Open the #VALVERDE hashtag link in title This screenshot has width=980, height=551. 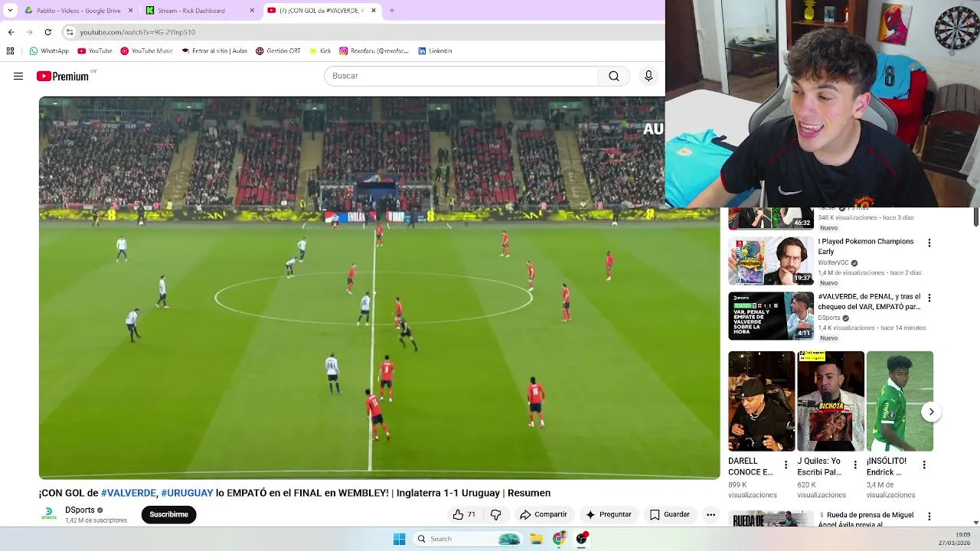pos(129,493)
